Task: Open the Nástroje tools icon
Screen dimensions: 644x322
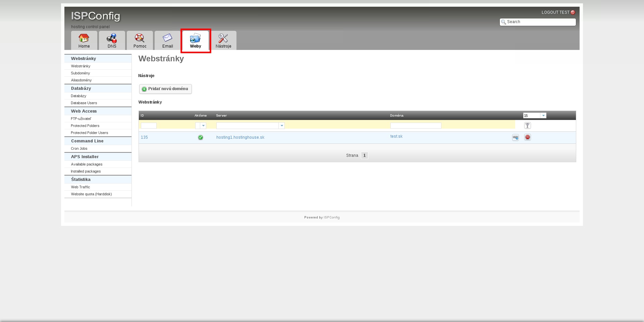Action: [223, 38]
